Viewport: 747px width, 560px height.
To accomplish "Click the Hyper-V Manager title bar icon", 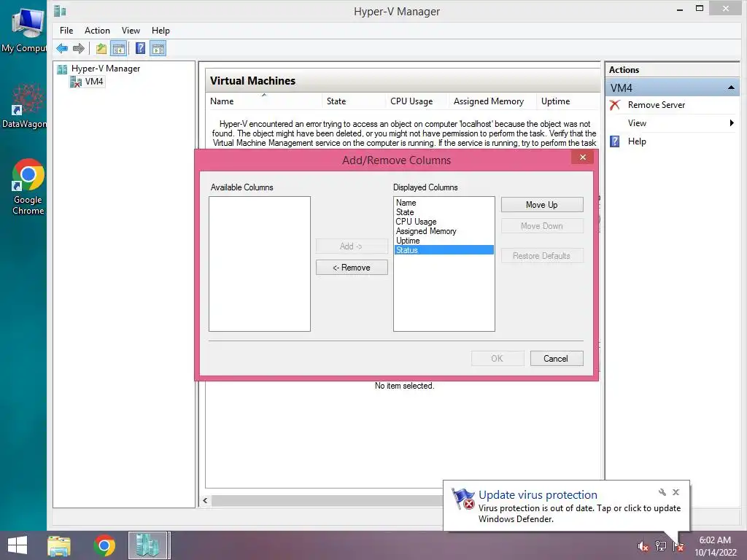I will tap(60, 10).
